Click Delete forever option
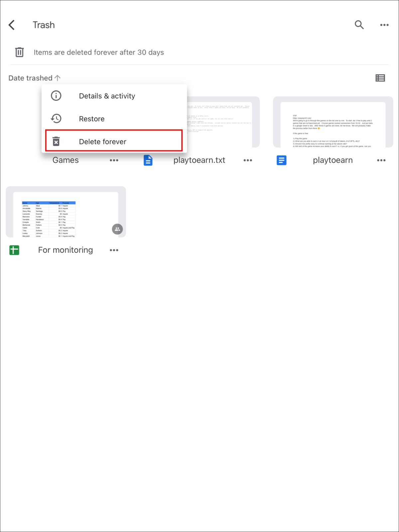Image resolution: width=399 pixels, height=532 pixels. click(102, 142)
